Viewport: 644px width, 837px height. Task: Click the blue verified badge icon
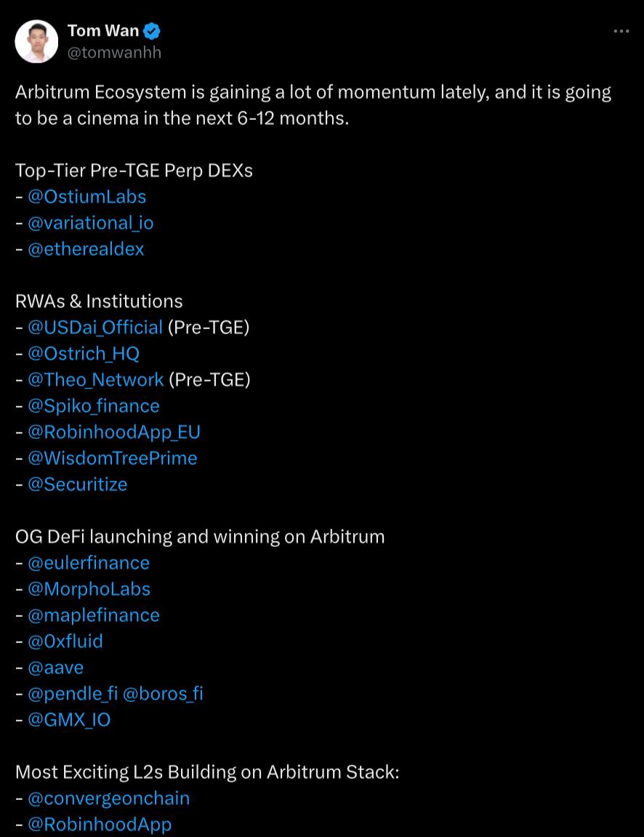click(x=153, y=31)
